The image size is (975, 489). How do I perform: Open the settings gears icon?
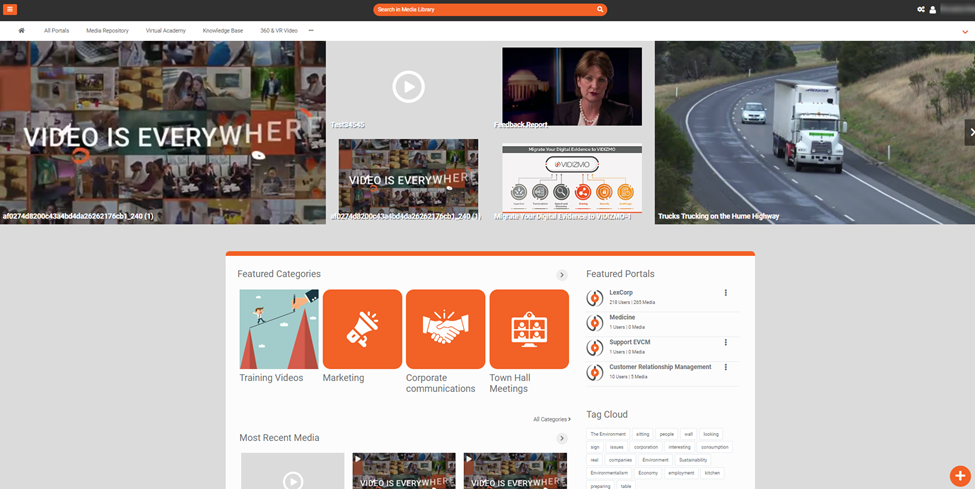click(x=921, y=9)
